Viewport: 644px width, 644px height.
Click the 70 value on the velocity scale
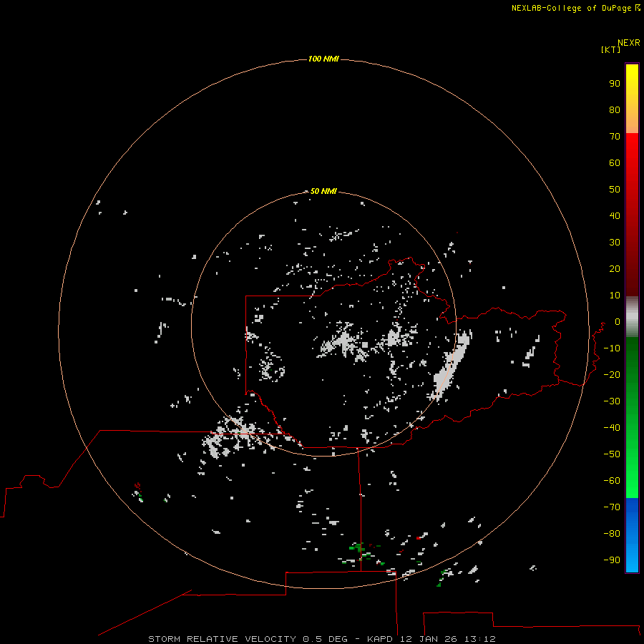615,137
